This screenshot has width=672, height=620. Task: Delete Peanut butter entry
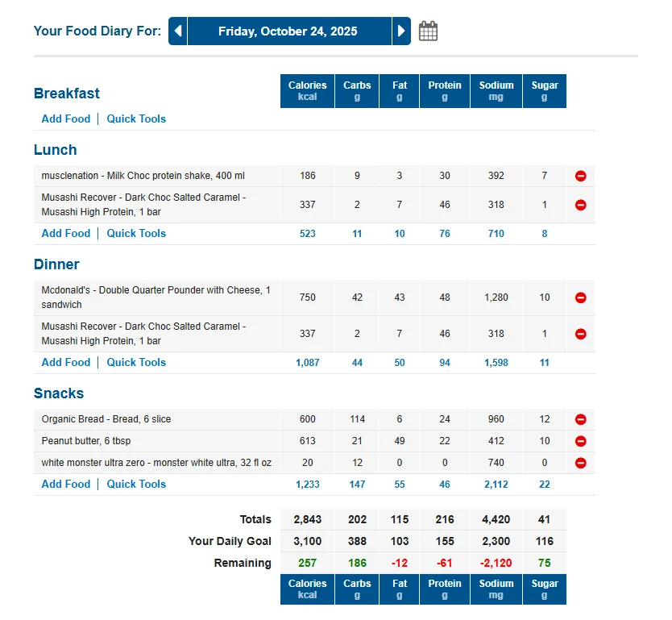pos(580,441)
